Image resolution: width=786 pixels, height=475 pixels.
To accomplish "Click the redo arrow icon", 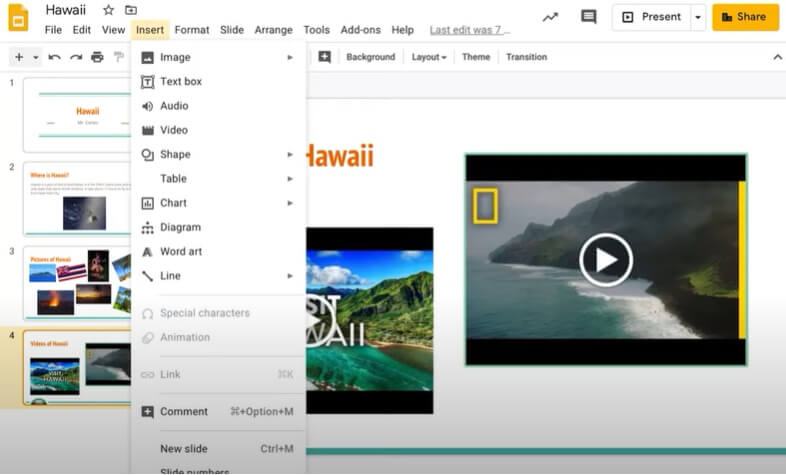I will [76, 57].
